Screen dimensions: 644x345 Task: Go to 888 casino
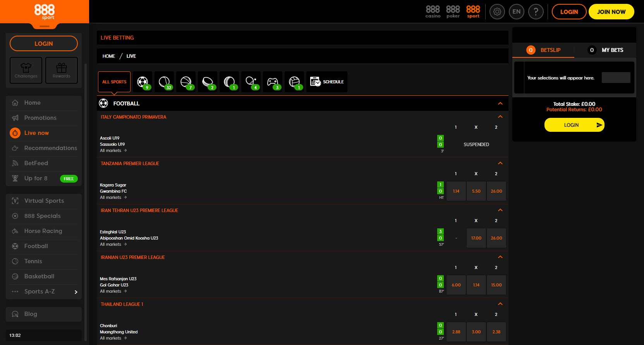tap(433, 12)
